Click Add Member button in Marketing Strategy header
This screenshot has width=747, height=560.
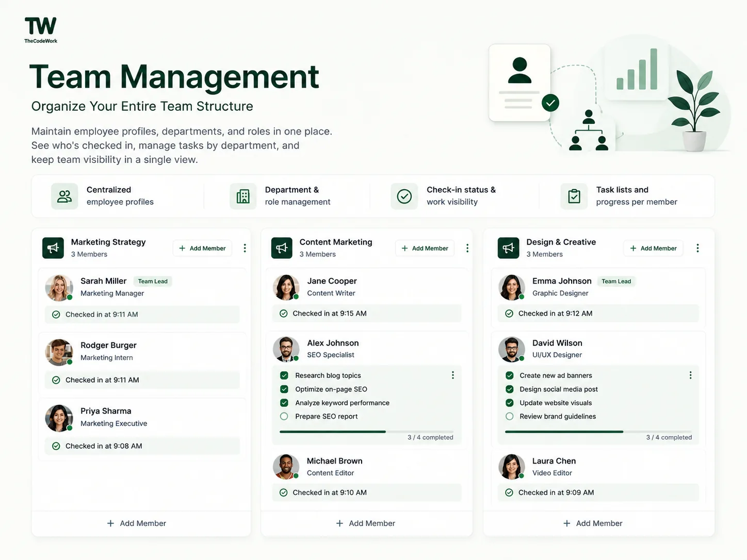tap(202, 248)
